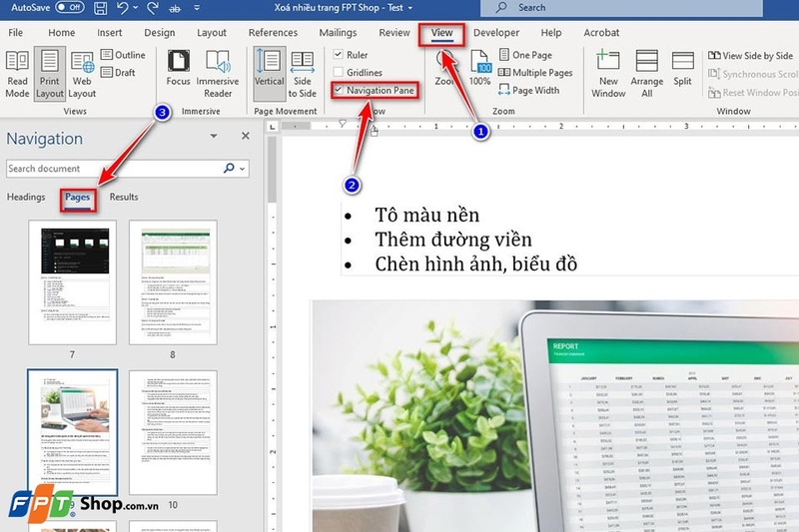This screenshot has height=532, width=799.
Task: Open the Review tab
Action: (x=395, y=33)
